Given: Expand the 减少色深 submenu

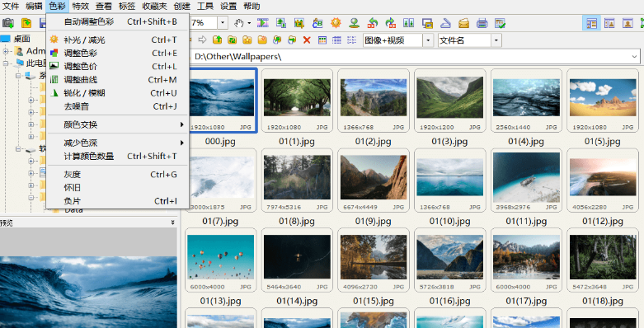Looking at the screenshot, I should pyautogui.click(x=118, y=143).
